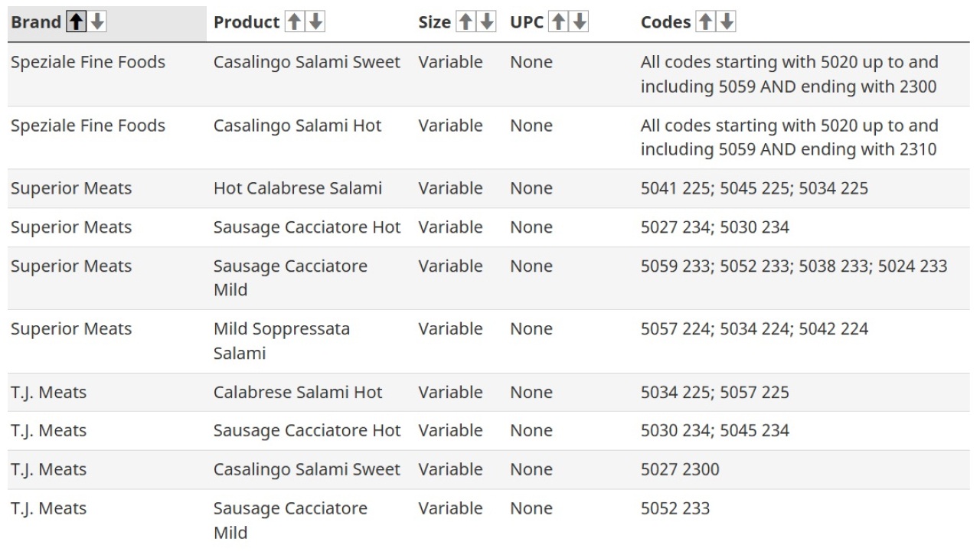Select Speziale Fine Foods in the Casalingo Salami Sweet row
The width and height of the screenshot is (980, 555).
coord(88,62)
